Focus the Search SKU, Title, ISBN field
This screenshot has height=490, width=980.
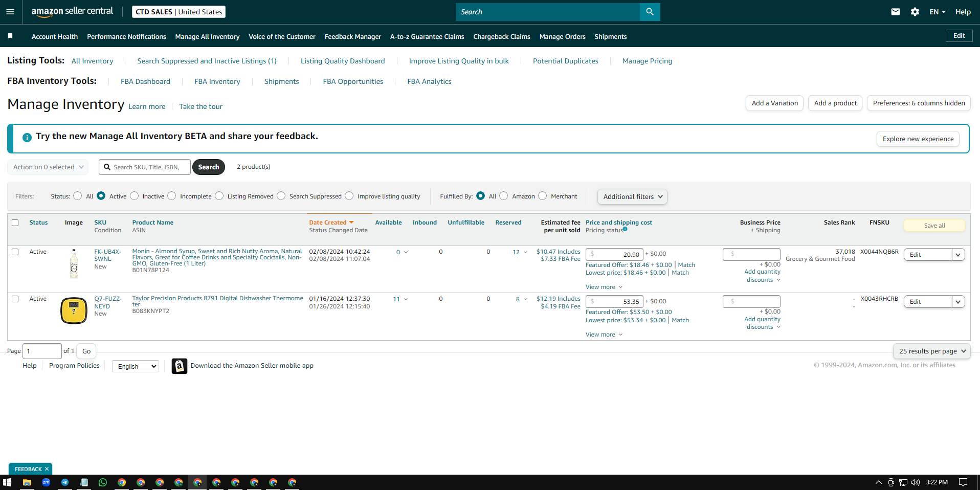click(x=145, y=167)
